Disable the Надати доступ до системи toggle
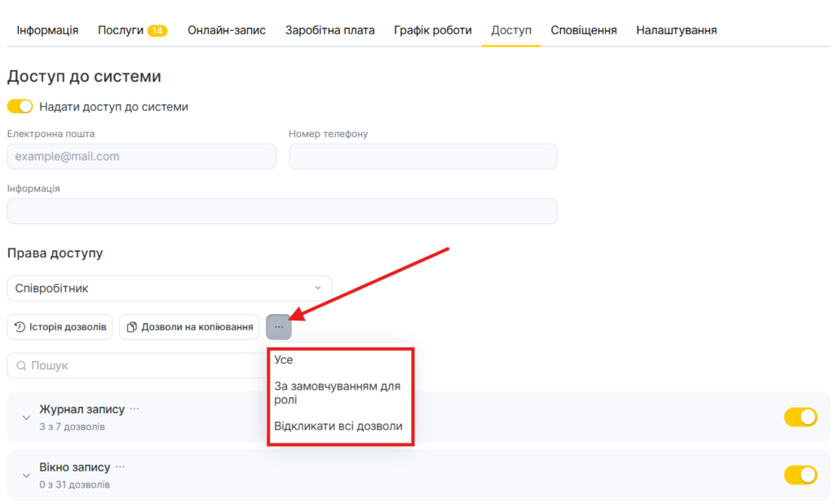The height and width of the screenshot is (504, 835). tap(20, 107)
